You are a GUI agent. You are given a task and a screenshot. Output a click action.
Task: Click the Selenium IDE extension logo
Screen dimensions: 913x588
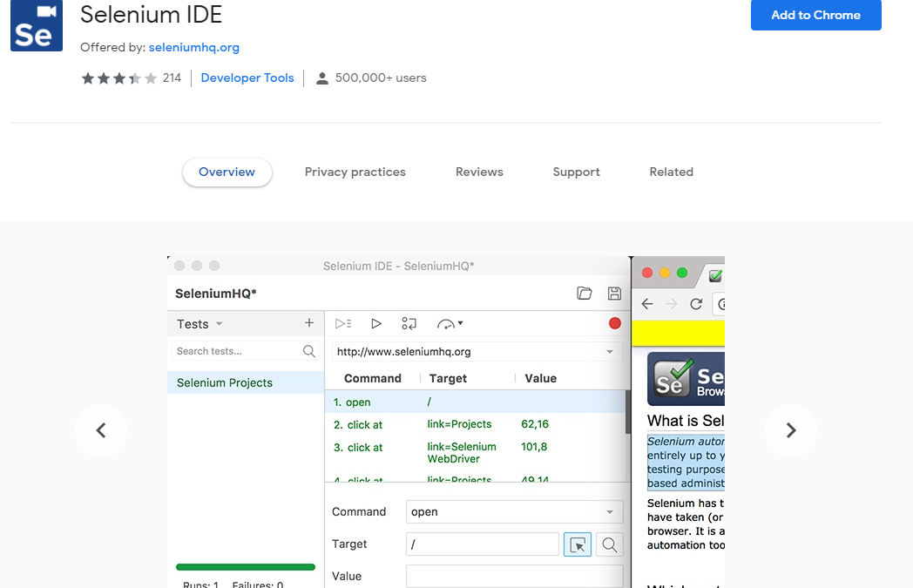36,25
